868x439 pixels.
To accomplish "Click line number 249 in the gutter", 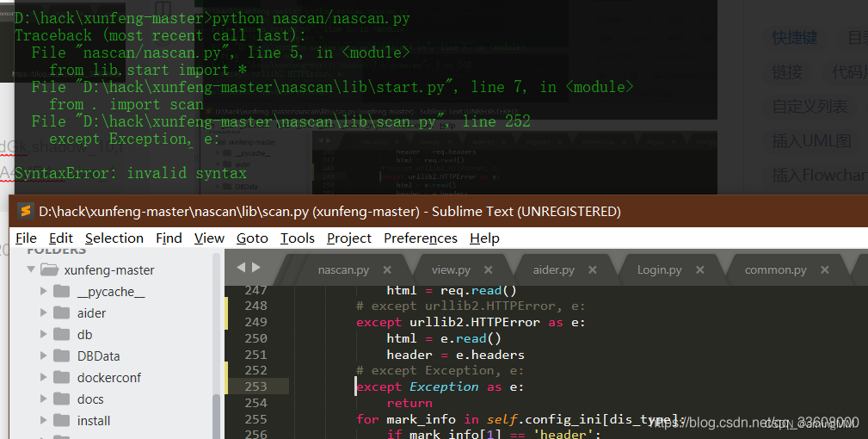I will pos(255,322).
